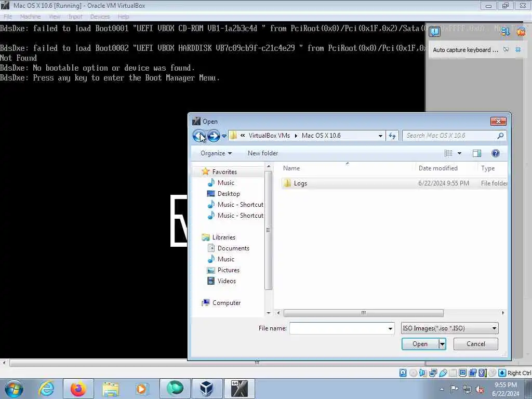The width and height of the screenshot is (532, 399).
Task: Select Music under Libraries
Action: click(x=225, y=259)
